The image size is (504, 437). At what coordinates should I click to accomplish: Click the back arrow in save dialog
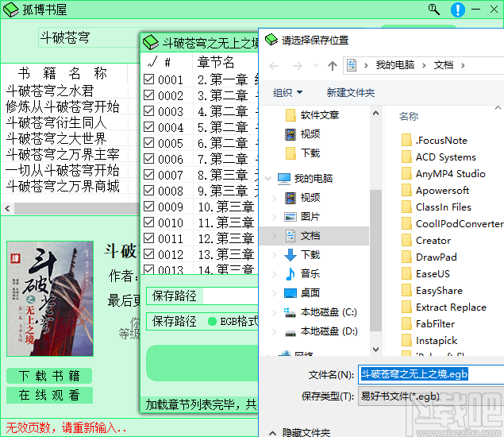(274, 66)
